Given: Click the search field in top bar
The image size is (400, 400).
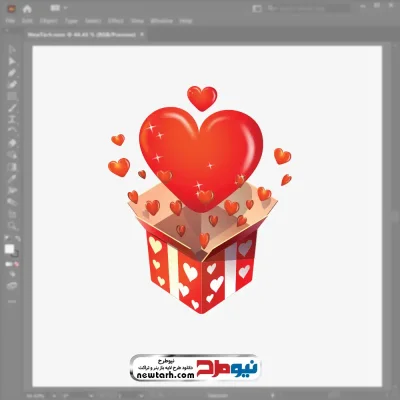Looking at the screenshot, I should click(x=308, y=8).
